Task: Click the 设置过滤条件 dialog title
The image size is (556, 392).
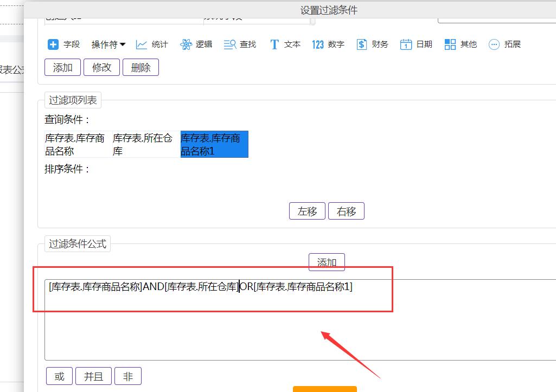Action: 329,10
